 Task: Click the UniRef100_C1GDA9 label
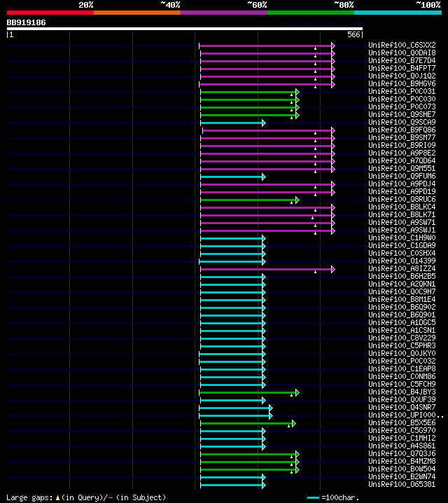pos(402,245)
